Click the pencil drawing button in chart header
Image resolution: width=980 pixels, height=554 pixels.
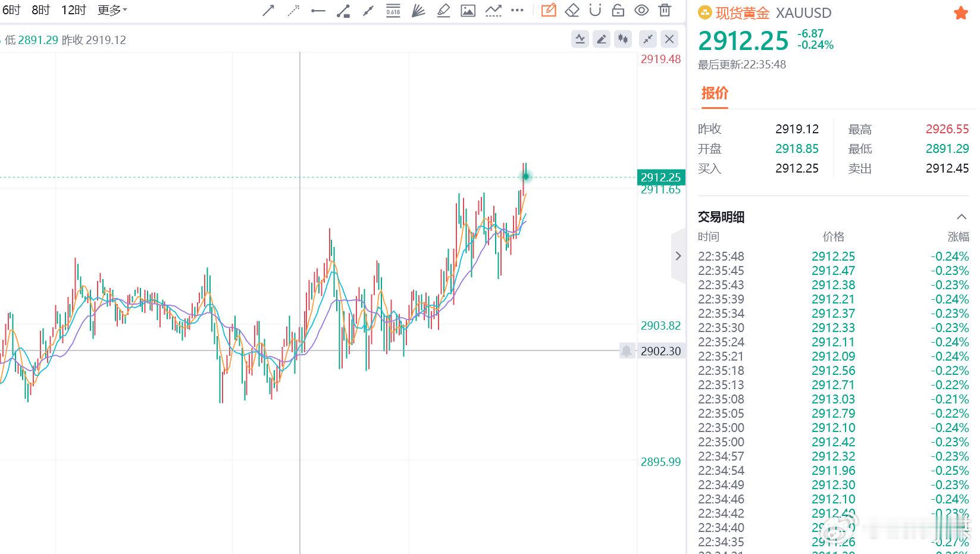pos(602,39)
